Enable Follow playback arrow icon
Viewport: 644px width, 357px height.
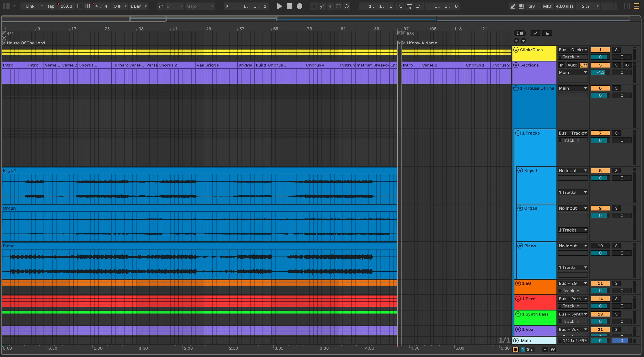pyautogui.click(x=228, y=6)
